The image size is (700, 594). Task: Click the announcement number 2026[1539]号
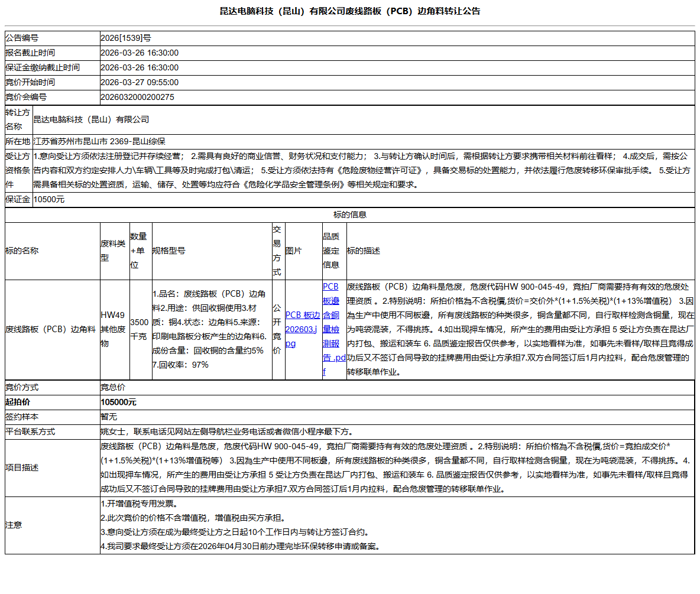(x=126, y=38)
